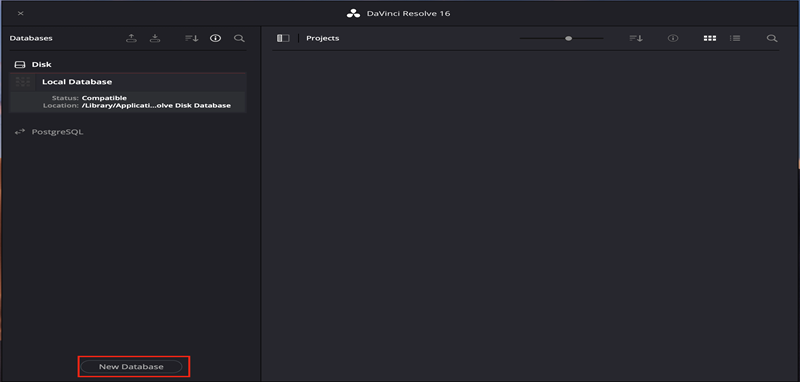Click the Disk drive icon
The image size is (800, 382).
tap(20, 65)
